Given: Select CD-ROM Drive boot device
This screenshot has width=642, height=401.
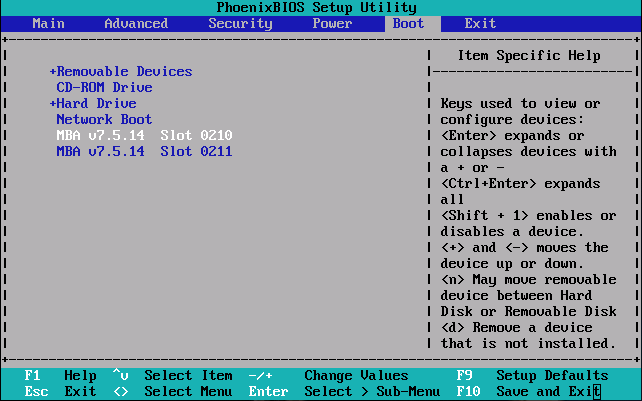Looking at the screenshot, I should [x=104, y=88].
